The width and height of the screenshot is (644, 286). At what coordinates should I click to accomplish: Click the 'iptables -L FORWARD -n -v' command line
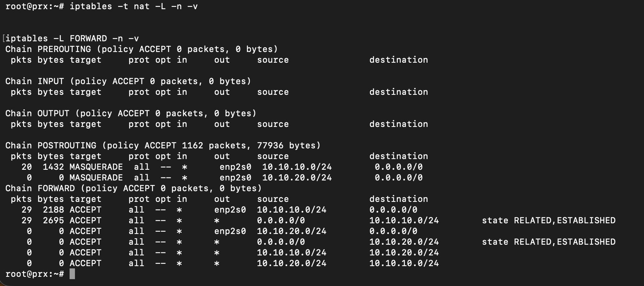tap(72, 39)
